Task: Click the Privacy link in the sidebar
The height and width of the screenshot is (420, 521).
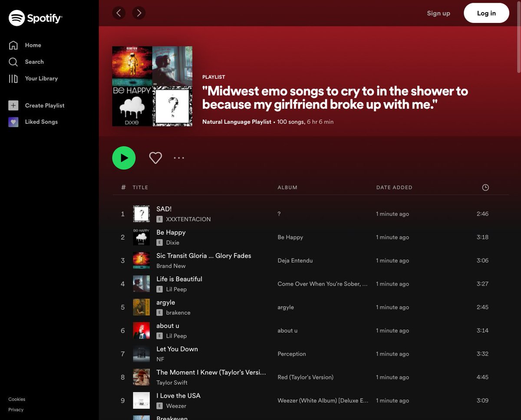Action: point(16,410)
